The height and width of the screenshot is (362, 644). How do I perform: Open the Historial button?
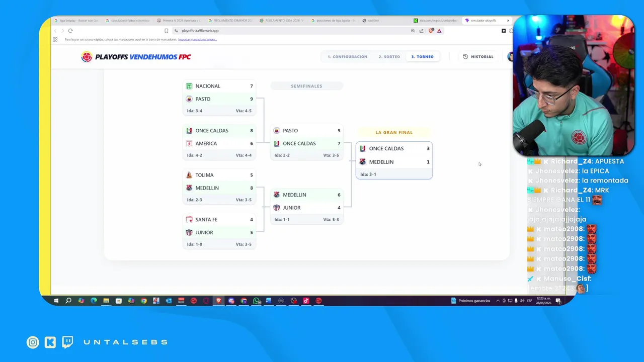478,57
